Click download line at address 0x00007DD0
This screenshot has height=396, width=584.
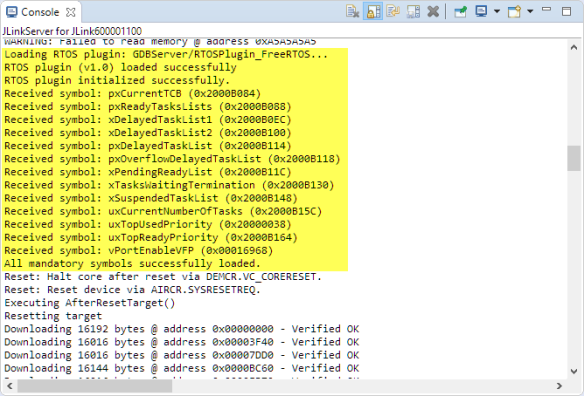point(181,355)
